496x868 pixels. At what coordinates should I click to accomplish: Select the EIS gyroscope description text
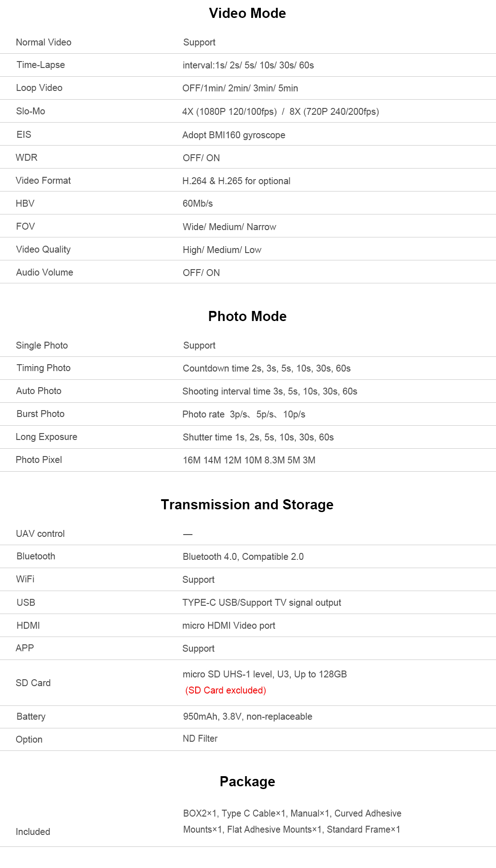click(234, 135)
